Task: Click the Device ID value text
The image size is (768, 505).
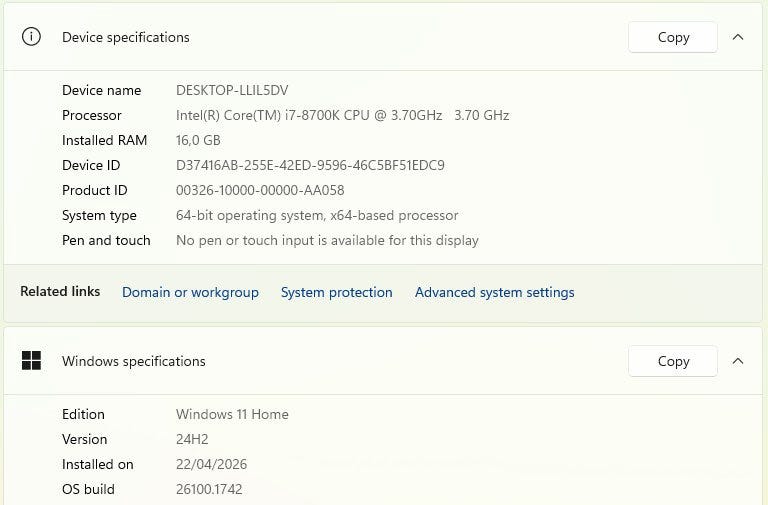Action: pos(310,165)
